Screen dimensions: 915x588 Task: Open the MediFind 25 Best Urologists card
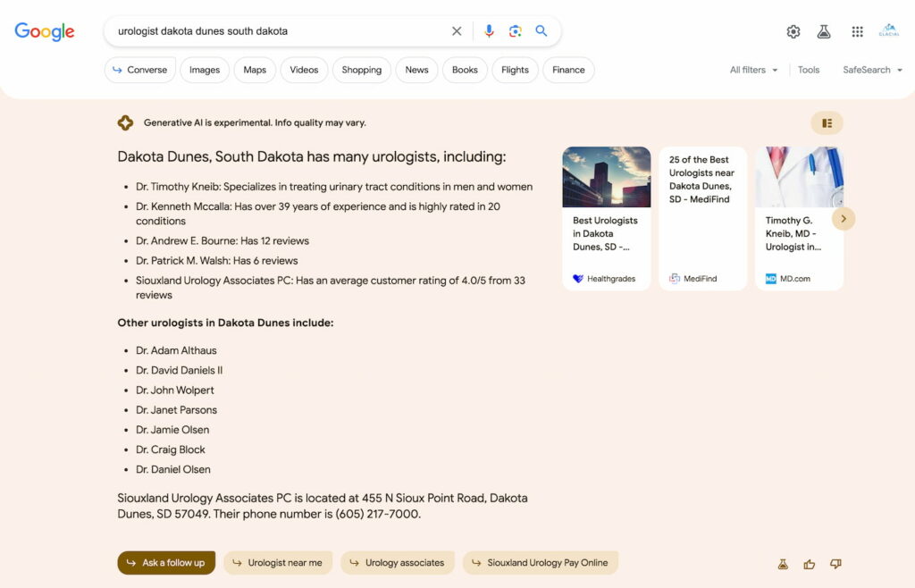pos(702,218)
